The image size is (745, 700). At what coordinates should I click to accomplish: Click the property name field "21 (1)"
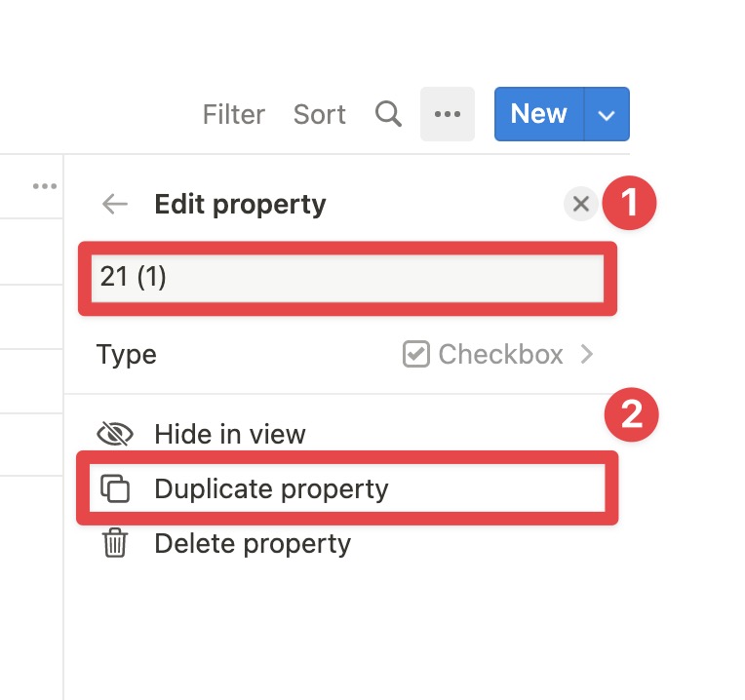(347, 278)
